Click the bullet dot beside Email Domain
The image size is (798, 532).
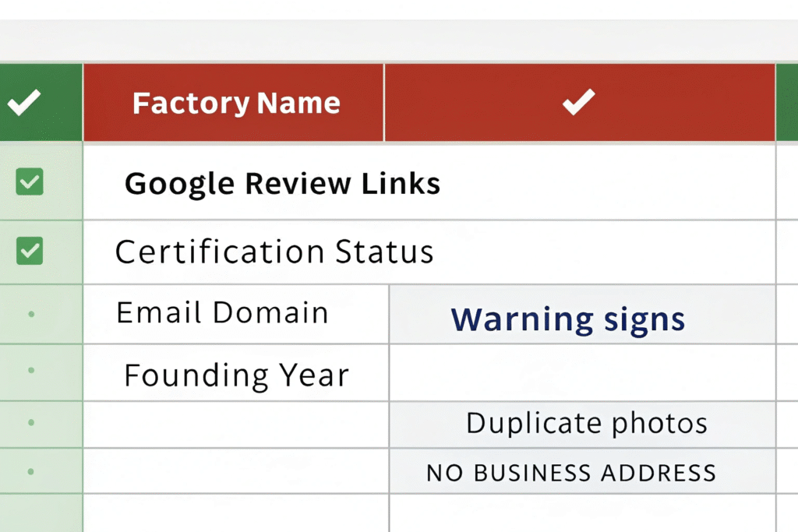click(x=31, y=313)
